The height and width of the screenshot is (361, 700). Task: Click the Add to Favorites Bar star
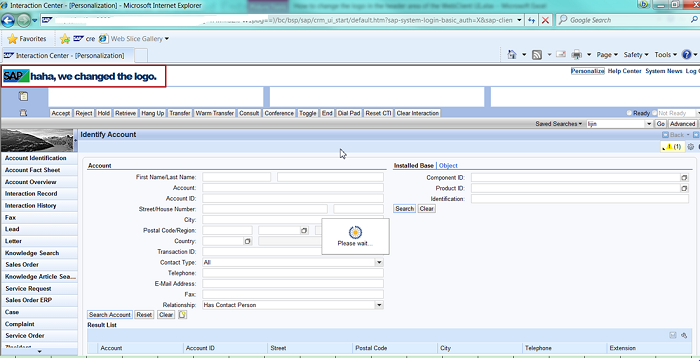point(65,39)
